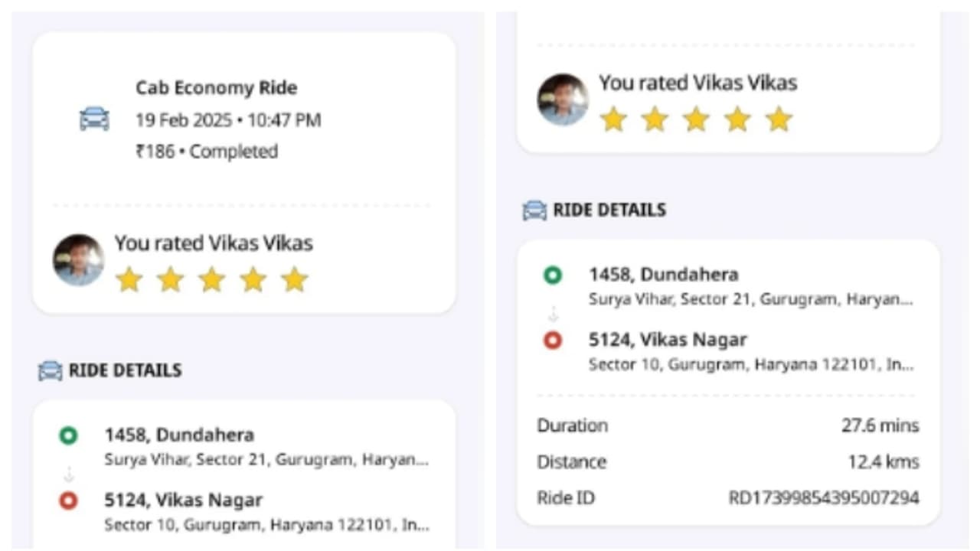The height and width of the screenshot is (551, 980).
Task: Click the red drop-off dot beside 5124, Vikas Nagar
Action: [x=70, y=500]
